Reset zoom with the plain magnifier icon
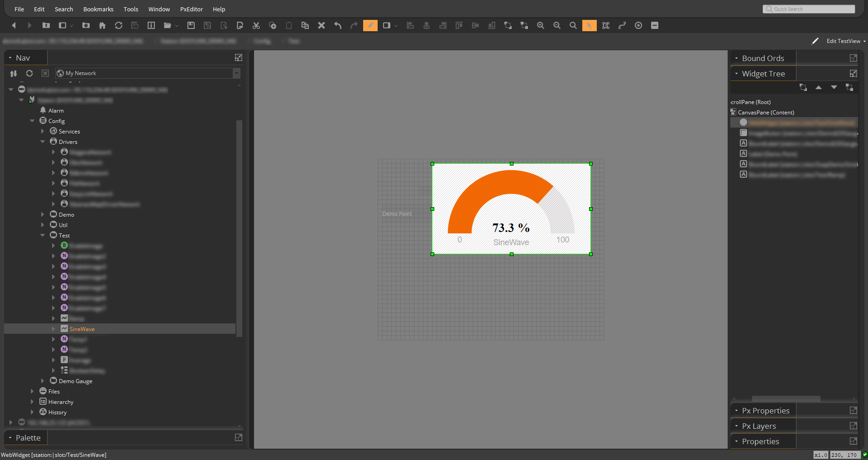868x460 pixels. click(573, 25)
